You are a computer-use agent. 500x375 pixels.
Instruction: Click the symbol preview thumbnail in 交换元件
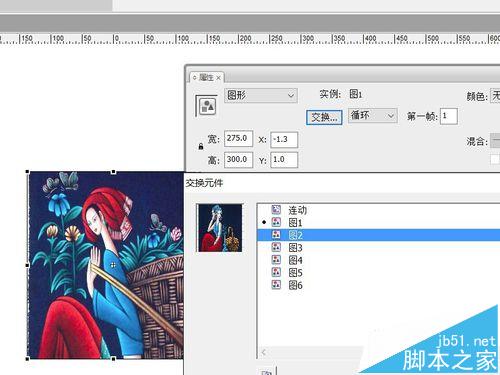tap(220, 228)
